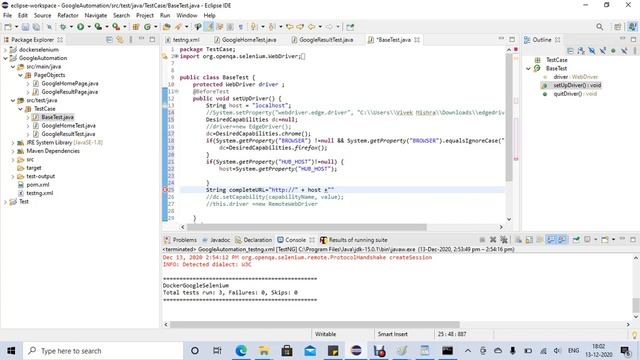Toggle Link with Editor in Package Explorer
The image size is (640, 360).
120,40
